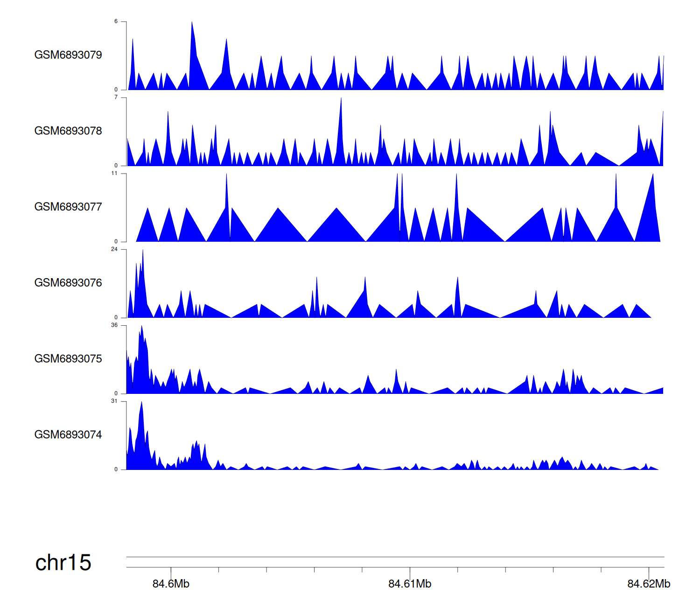
Task: Click the y-axis maximum 11 on GSM6893077
Action: [114, 174]
